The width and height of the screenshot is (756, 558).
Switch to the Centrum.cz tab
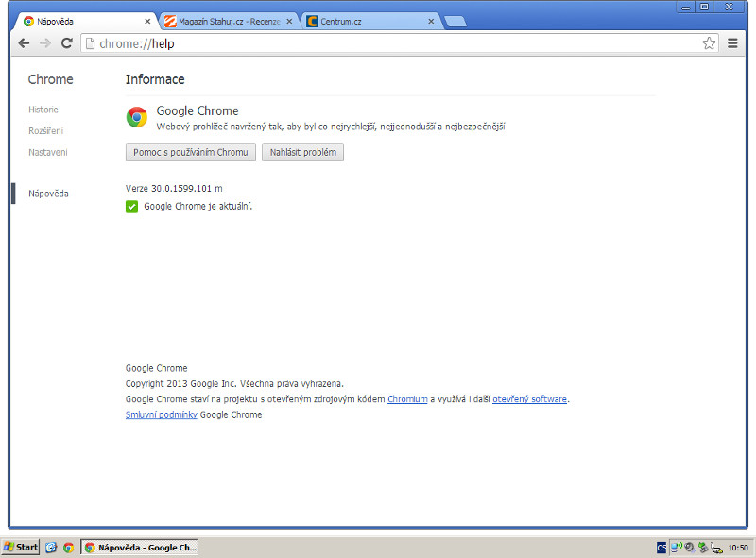pyautogui.click(x=370, y=21)
